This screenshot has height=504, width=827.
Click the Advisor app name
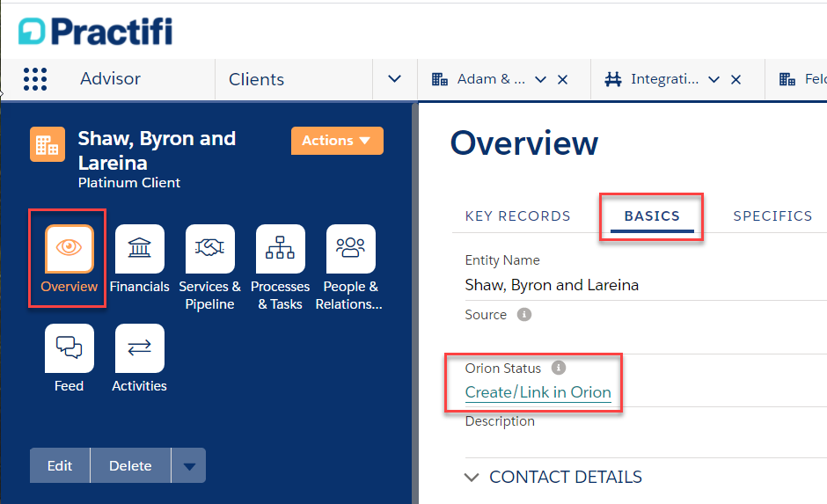(x=110, y=78)
